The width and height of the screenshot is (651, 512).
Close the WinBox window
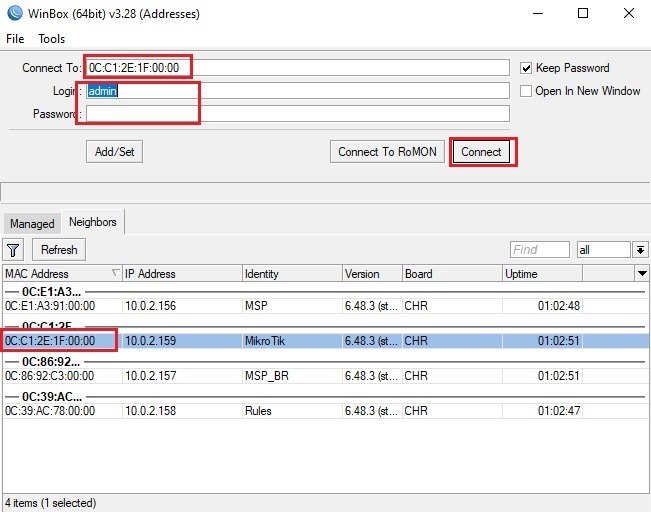click(629, 13)
